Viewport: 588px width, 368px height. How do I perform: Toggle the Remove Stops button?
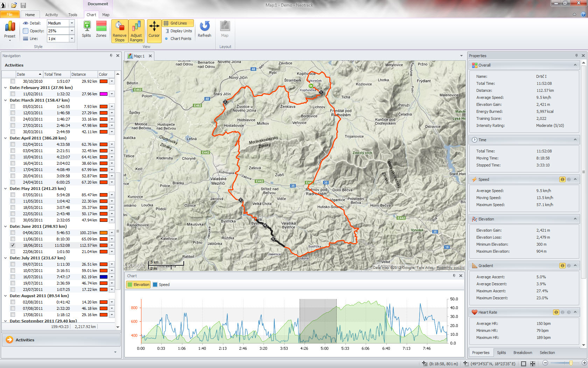[x=120, y=31]
